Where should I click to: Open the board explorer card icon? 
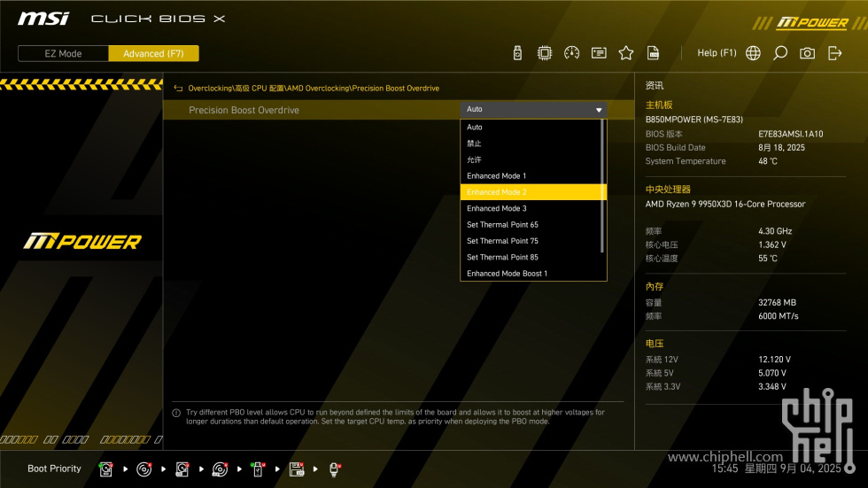pos(599,53)
